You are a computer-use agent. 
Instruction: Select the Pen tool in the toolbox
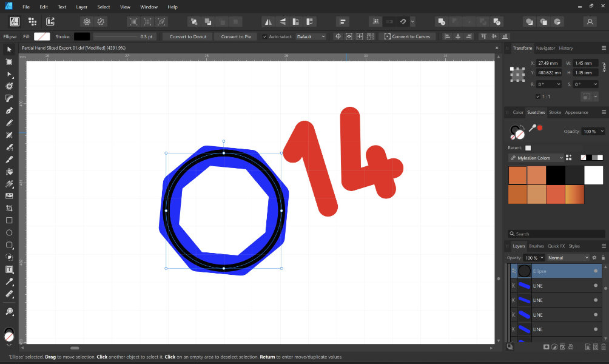point(9,110)
